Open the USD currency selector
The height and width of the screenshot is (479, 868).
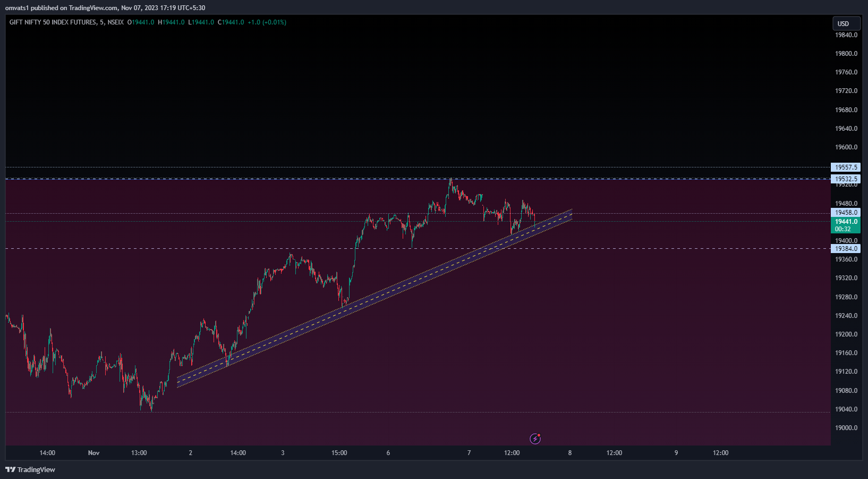coord(846,23)
